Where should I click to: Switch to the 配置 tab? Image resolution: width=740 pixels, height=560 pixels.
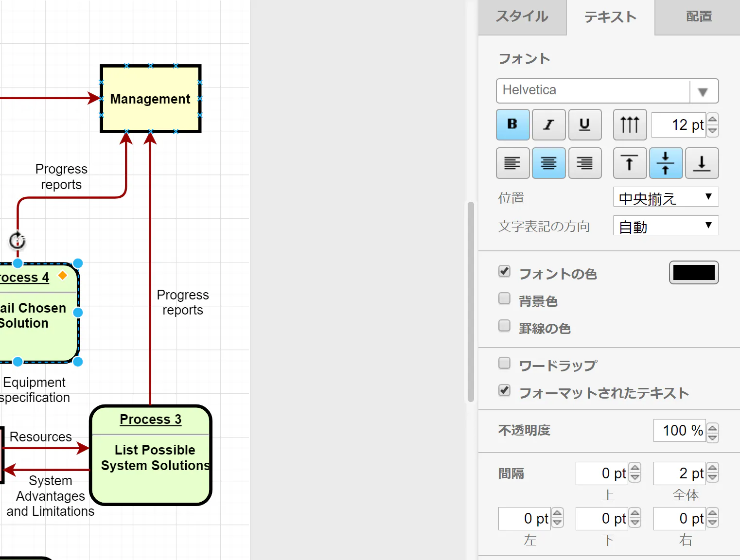(698, 17)
